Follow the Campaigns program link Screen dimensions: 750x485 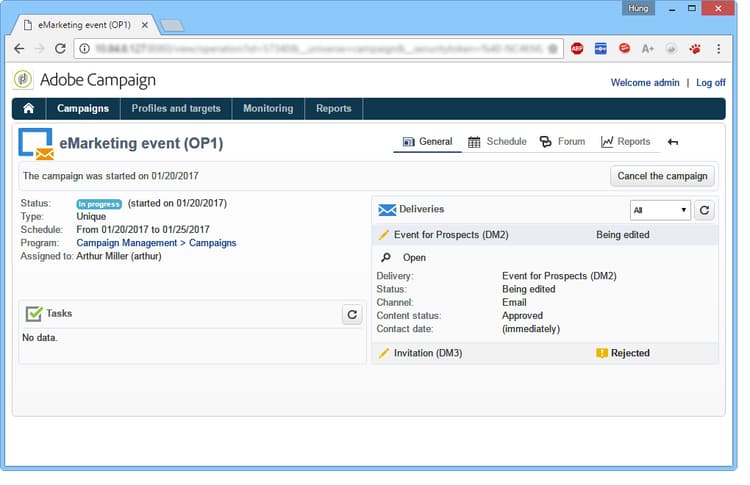212,243
